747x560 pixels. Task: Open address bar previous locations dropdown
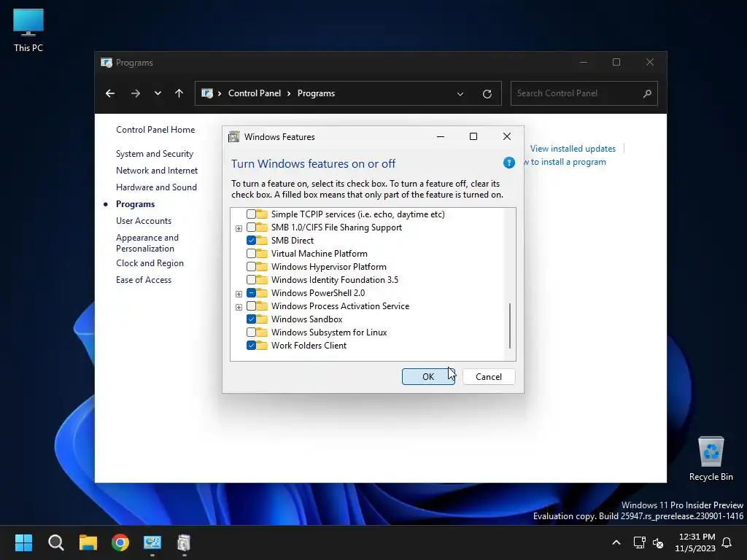coord(460,94)
